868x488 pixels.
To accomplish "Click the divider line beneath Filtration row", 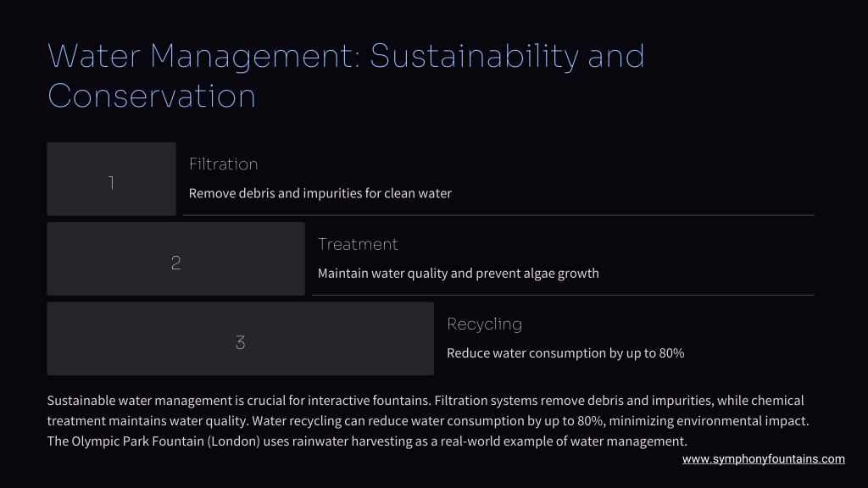I will (x=498, y=214).
